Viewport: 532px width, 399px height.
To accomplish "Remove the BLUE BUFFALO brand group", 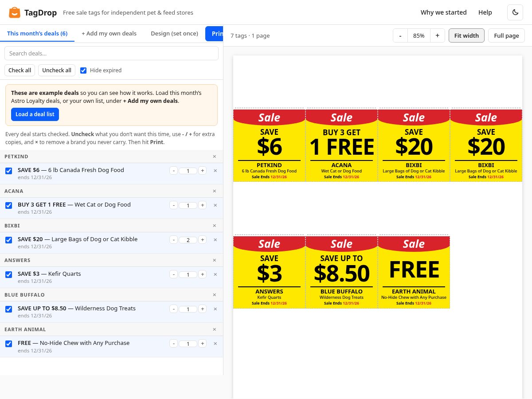I will [x=215, y=295].
